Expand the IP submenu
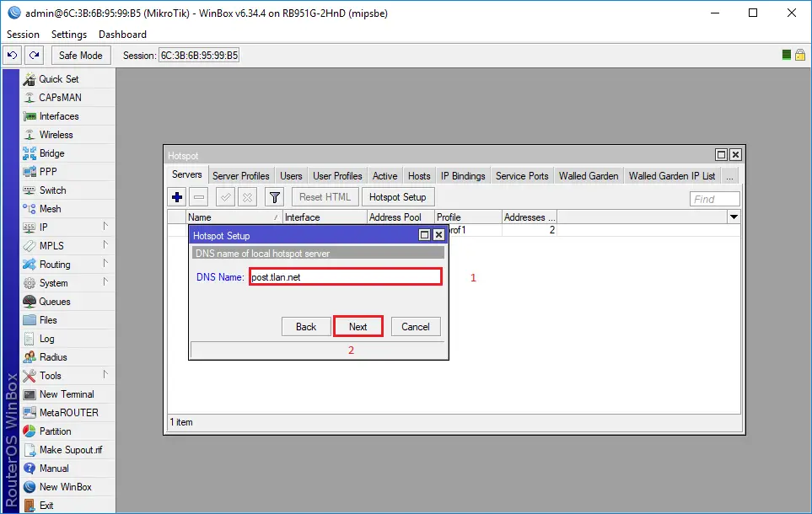This screenshot has height=514, width=812. coord(105,226)
